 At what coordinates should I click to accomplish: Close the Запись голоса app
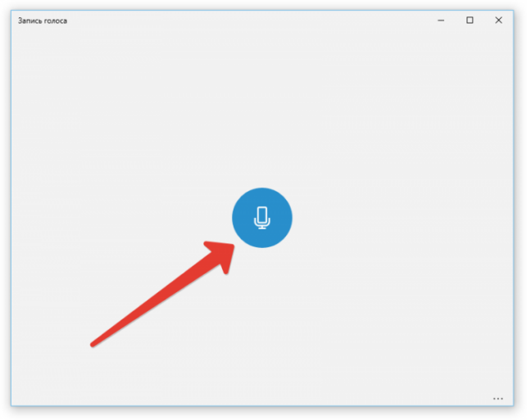498,20
